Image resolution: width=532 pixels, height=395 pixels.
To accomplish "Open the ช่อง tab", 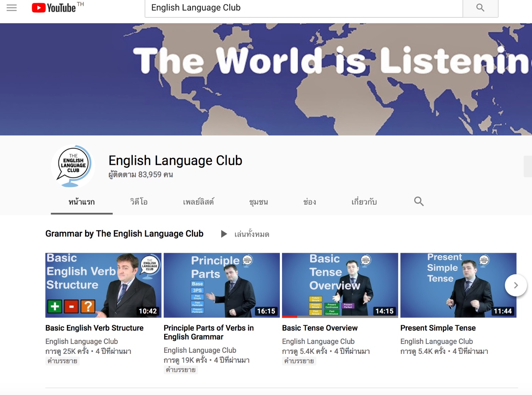I will click(310, 202).
